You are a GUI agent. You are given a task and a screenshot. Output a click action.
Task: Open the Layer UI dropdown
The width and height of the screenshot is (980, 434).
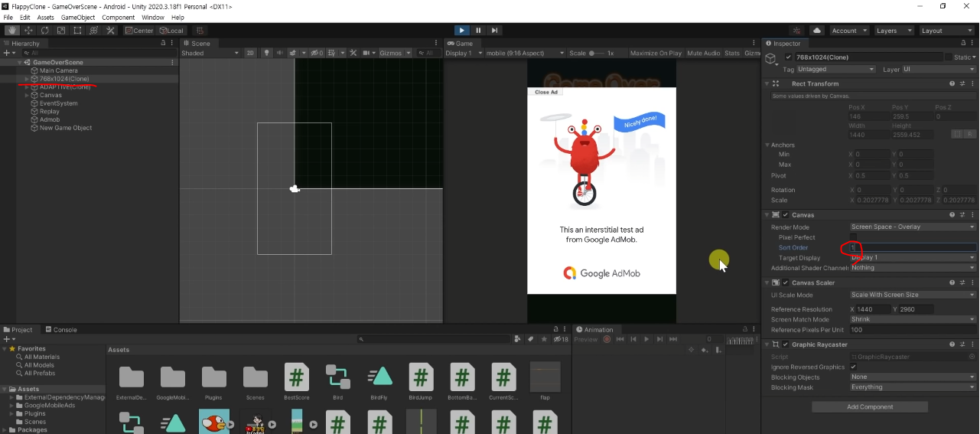(x=938, y=69)
